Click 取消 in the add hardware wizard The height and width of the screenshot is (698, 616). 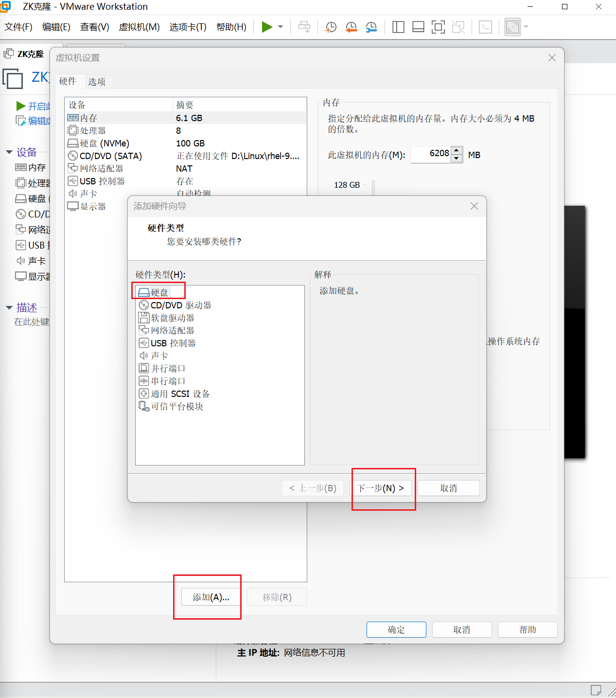tap(449, 488)
